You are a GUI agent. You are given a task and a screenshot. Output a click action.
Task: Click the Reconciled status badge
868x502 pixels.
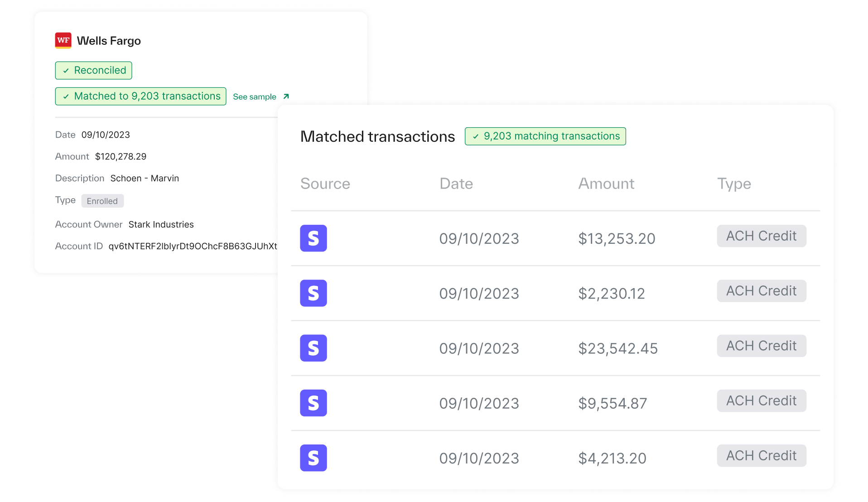point(93,71)
